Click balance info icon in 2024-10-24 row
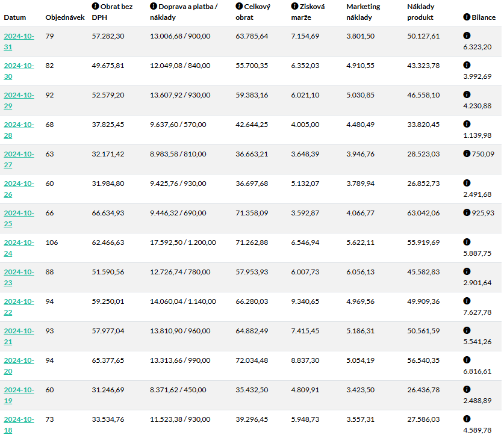Image resolution: width=504 pixels, height=438 pixels. pos(467,242)
